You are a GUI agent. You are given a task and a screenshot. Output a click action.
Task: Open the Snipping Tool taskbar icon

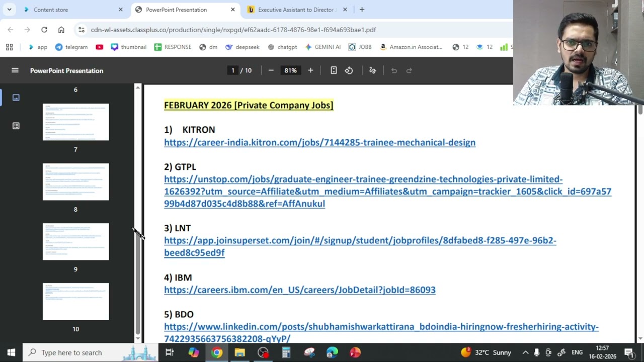point(309,352)
